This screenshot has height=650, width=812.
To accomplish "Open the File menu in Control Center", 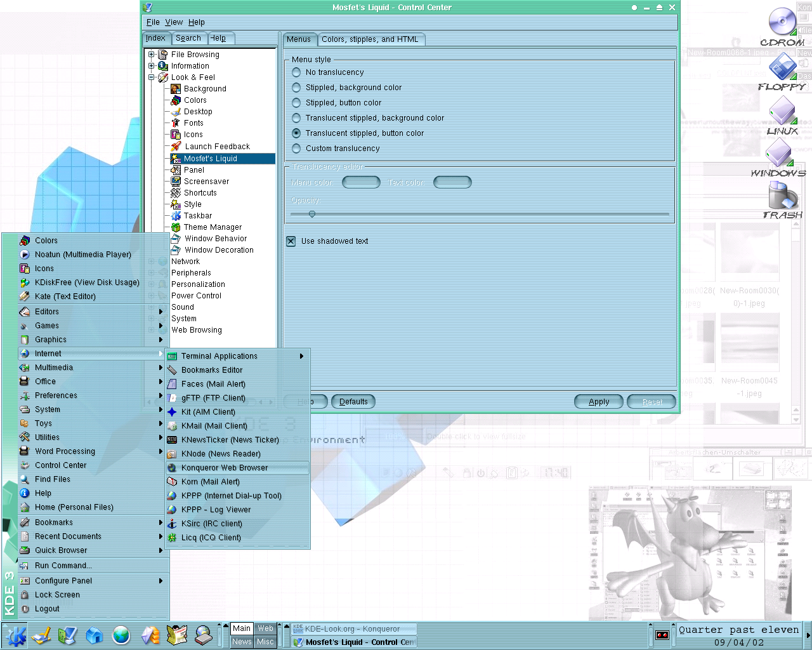I will 153,22.
